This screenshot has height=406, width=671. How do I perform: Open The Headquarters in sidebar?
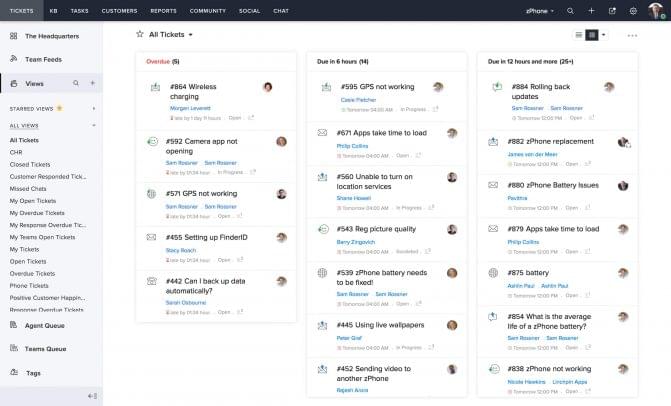[x=51, y=36]
